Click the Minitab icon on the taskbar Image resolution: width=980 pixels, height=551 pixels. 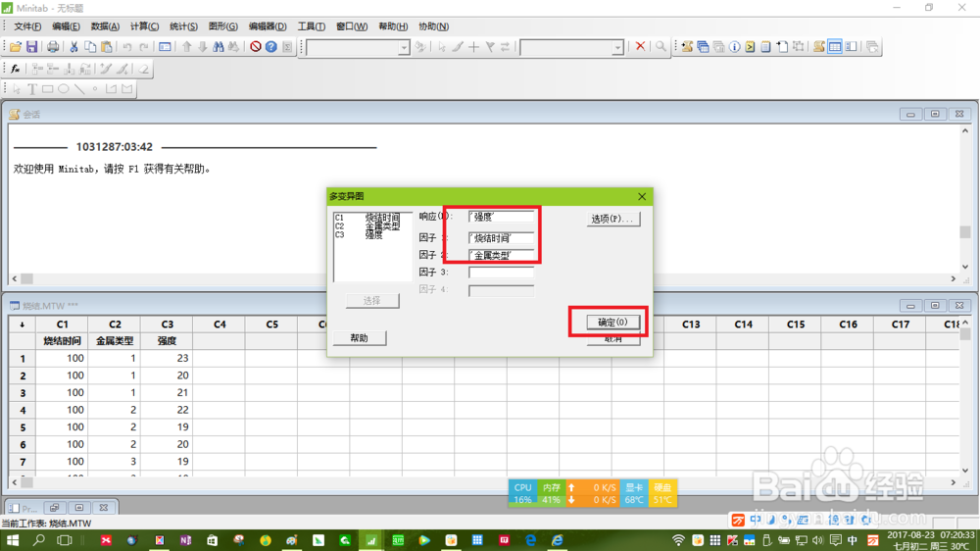371,540
